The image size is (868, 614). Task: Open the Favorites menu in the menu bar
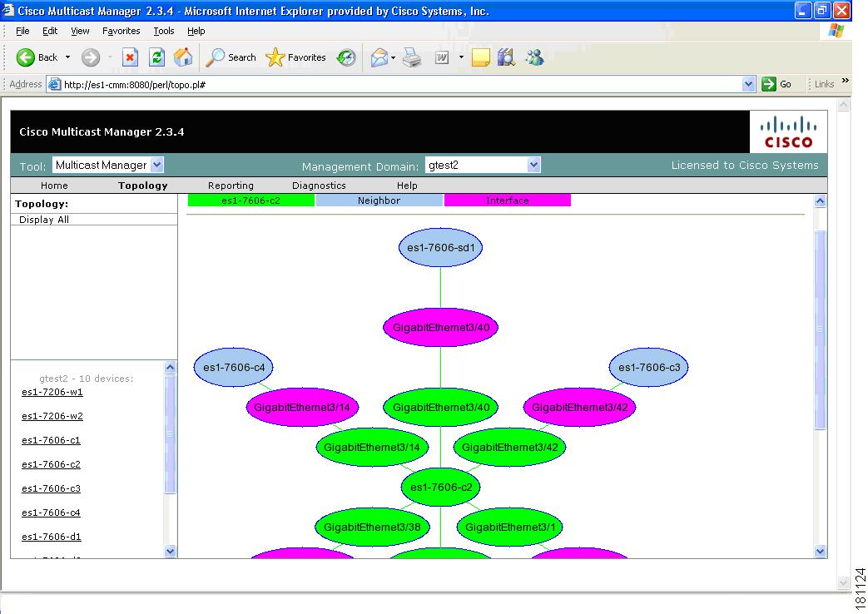(x=122, y=31)
